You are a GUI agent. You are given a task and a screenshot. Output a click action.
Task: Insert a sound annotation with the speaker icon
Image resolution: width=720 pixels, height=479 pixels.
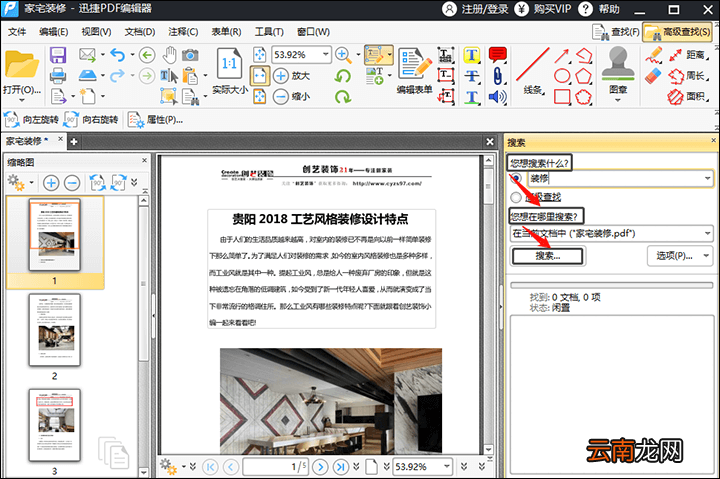tap(498, 97)
